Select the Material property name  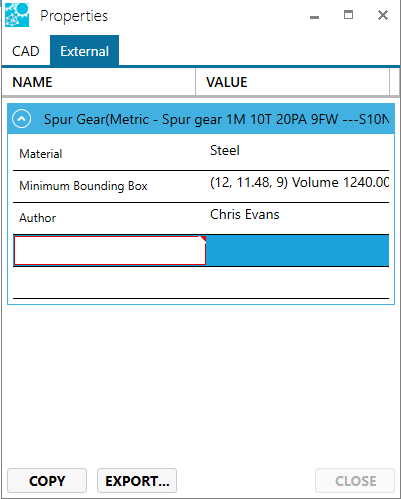tap(41, 154)
